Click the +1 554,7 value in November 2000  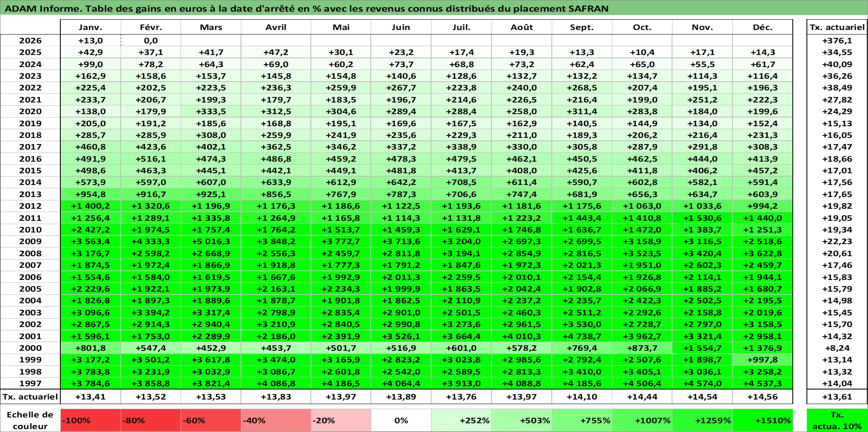(x=702, y=348)
